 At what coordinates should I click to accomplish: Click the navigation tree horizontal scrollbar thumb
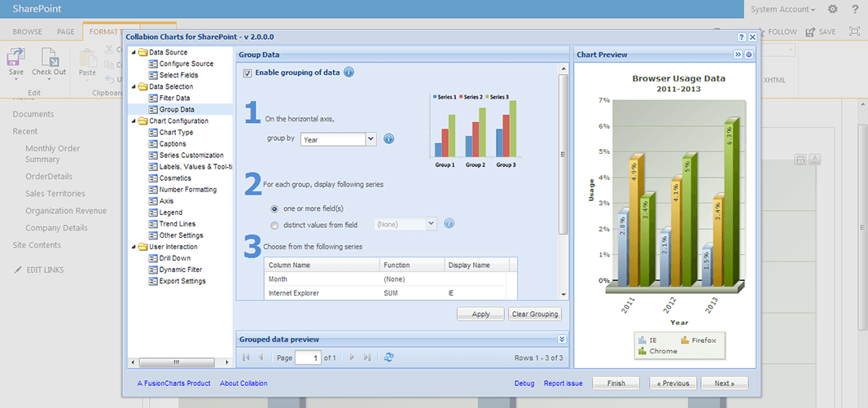(177, 362)
